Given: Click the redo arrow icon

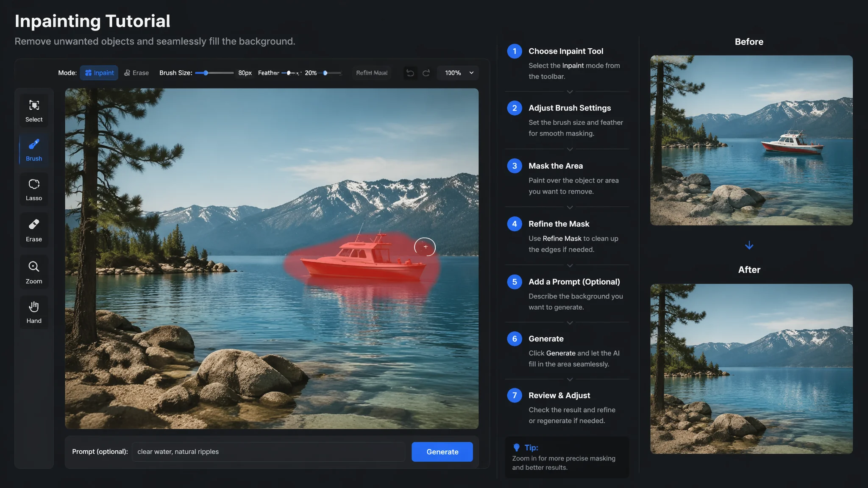Looking at the screenshot, I should pyautogui.click(x=426, y=73).
